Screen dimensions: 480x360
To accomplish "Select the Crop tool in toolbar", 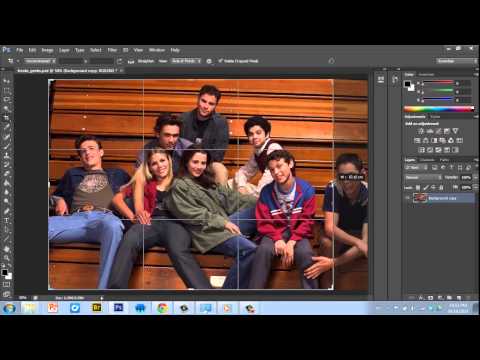I will point(6,118).
